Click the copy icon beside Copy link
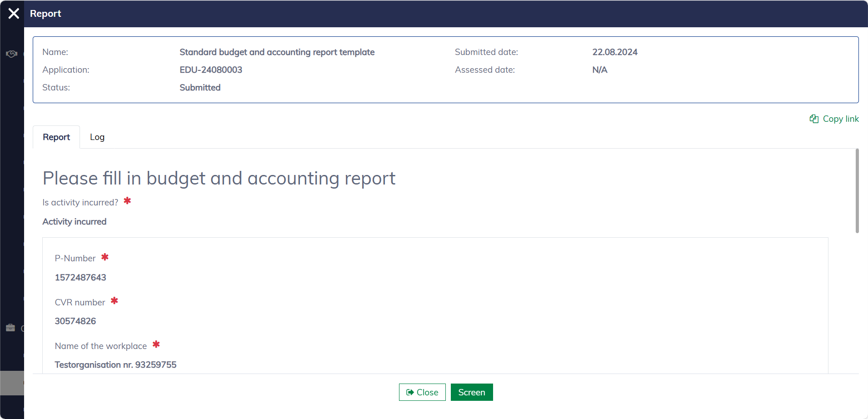The height and width of the screenshot is (419, 868). (x=814, y=119)
